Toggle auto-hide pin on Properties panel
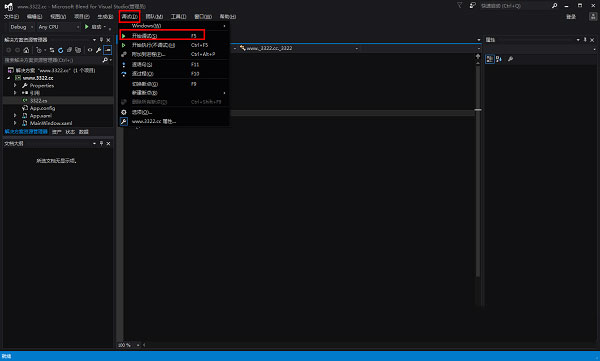This screenshot has height=361, width=600. coord(585,40)
